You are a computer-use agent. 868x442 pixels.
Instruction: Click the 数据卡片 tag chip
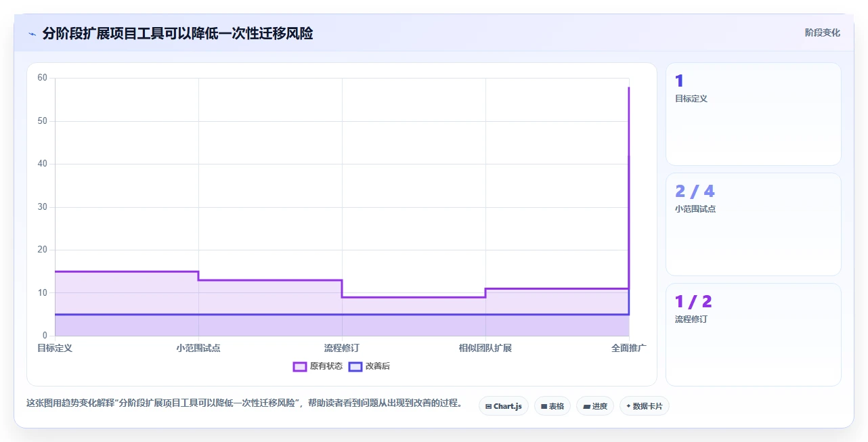click(x=645, y=406)
